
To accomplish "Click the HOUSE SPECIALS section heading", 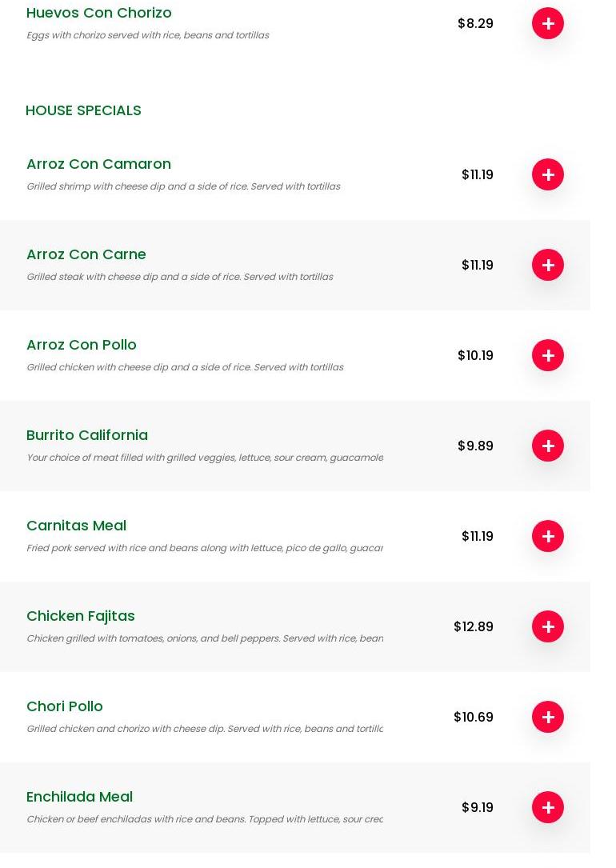I will (x=83, y=110).
